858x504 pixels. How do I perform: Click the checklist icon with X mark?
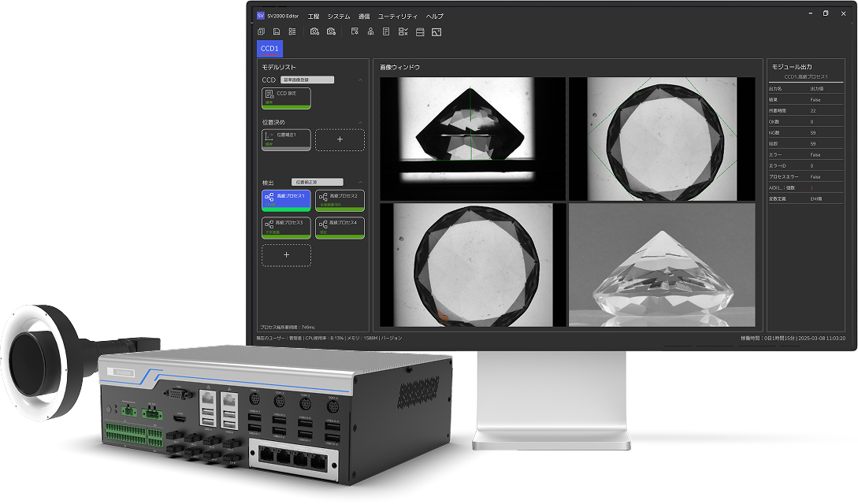tap(403, 31)
